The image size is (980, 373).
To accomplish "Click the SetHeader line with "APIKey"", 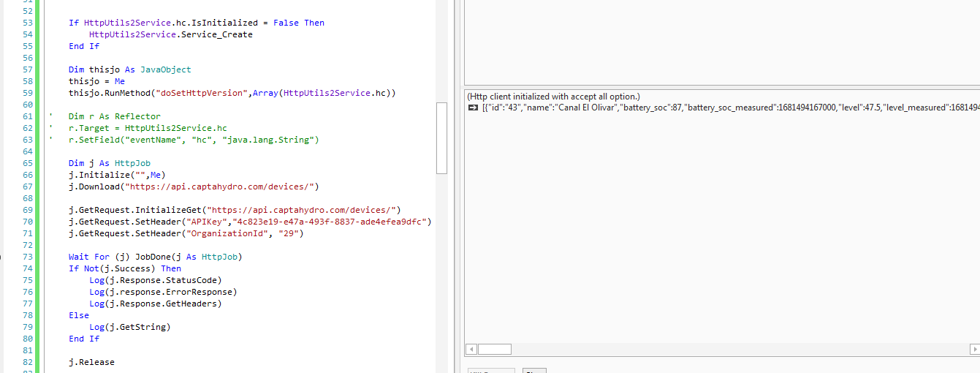I will click(x=250, y=222).
